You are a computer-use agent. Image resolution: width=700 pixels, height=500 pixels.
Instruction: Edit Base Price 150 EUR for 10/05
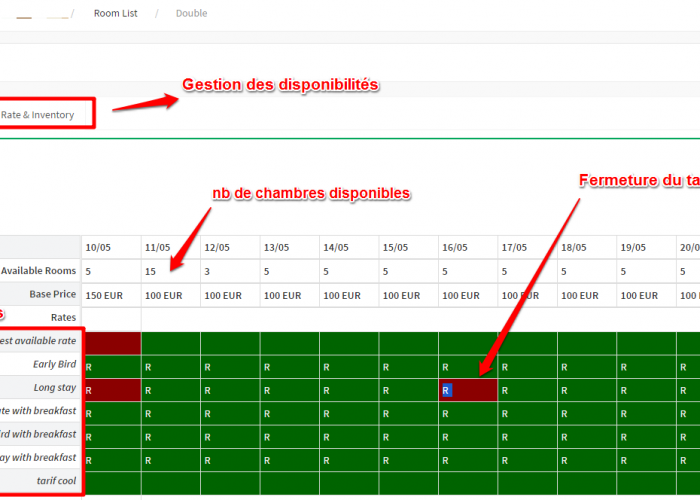(111, 295)
